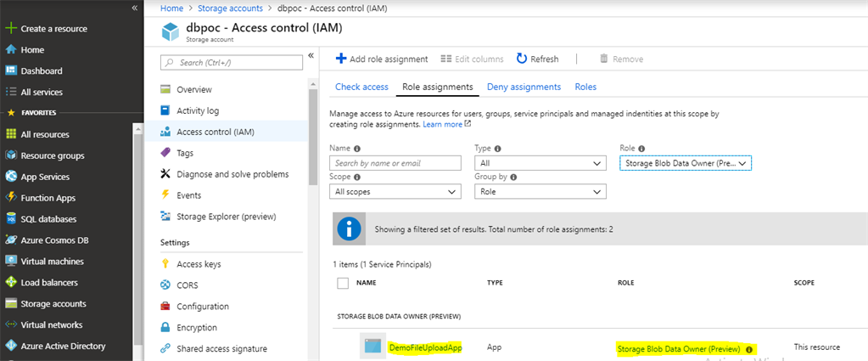This screenshot has width=868, height=361.
Task: Click the Access keys key icon
Action: click(166, 264)
